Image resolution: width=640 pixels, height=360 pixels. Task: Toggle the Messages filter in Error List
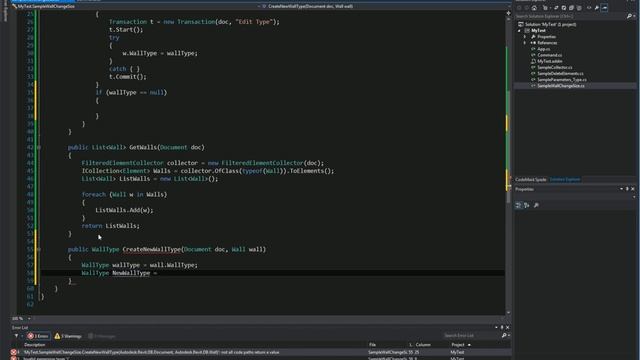pyautogui.click(x=102, y=336)
